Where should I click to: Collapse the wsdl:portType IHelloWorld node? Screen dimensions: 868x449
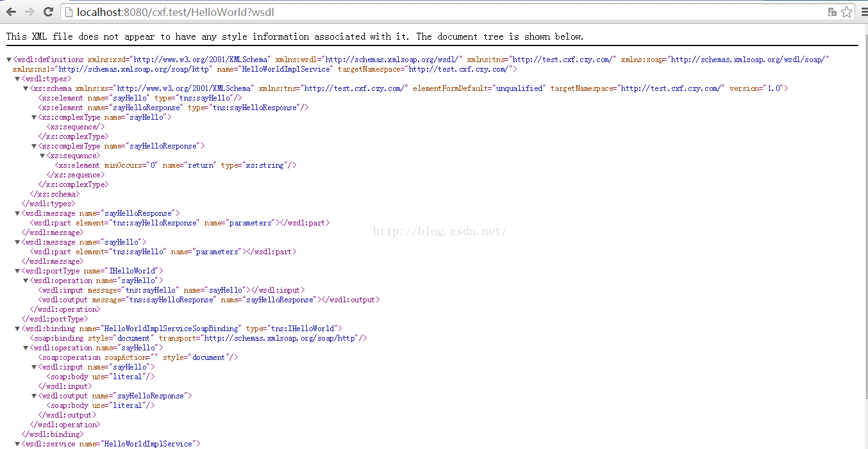(17, 271)
